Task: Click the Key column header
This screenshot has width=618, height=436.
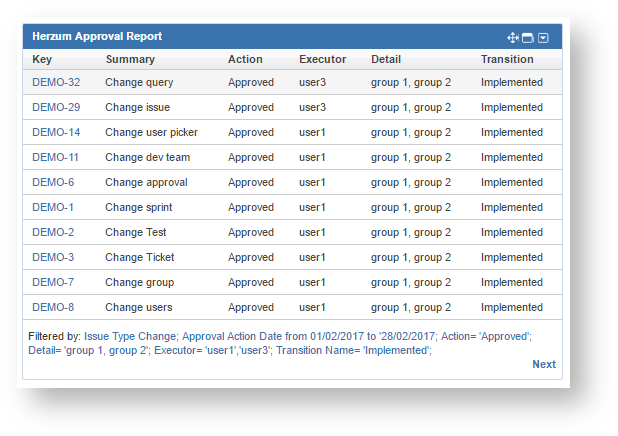Action: click(x=42, y=60)
